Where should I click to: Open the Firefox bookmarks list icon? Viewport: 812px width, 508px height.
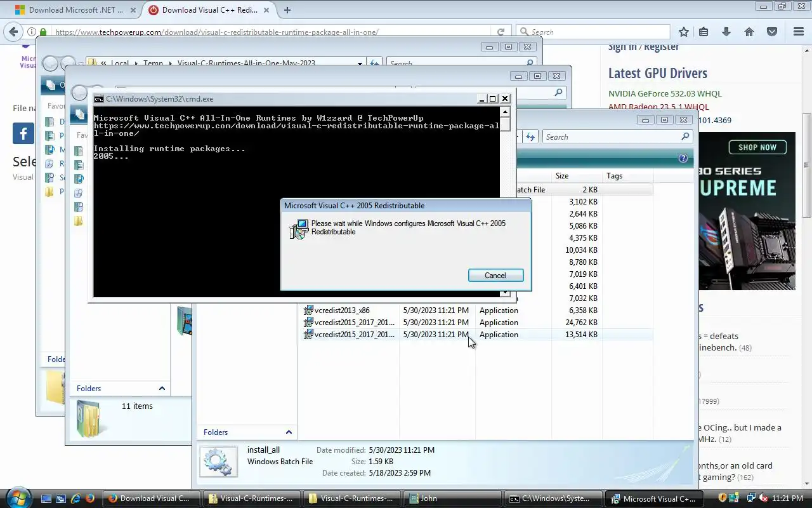(x=704, y=32)
